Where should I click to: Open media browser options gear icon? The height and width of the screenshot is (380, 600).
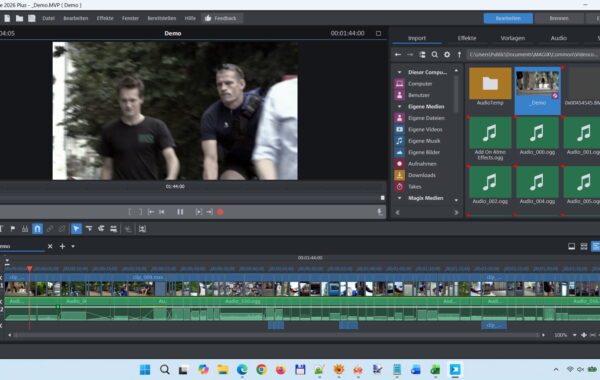(x=447, y=55)
